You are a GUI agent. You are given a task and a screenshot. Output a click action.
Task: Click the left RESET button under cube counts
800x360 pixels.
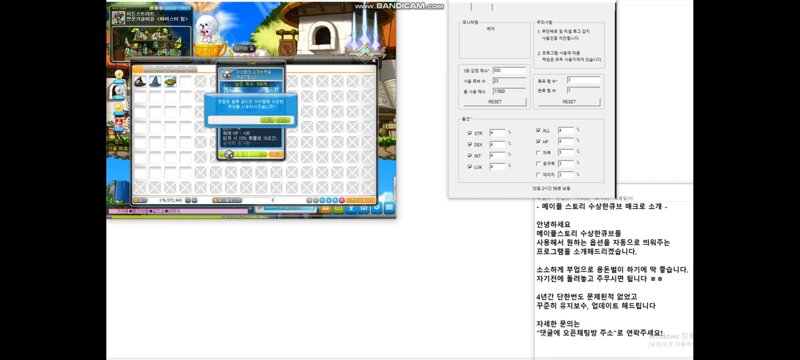tap(495, 102)
